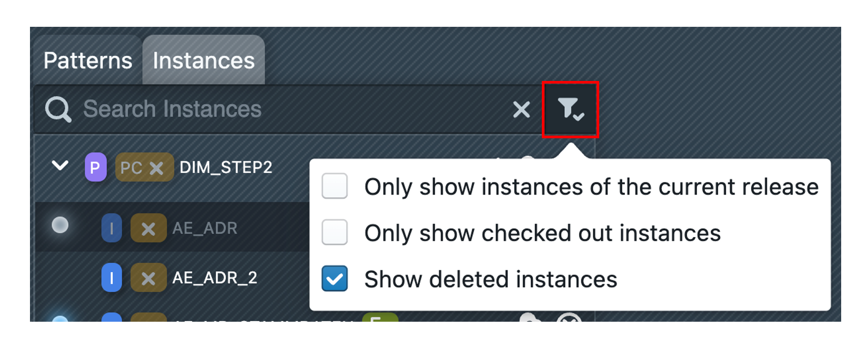Click the blue I icon of AE_ADR_2
Viewport: 868px width, 348px height.
point(112,278)
